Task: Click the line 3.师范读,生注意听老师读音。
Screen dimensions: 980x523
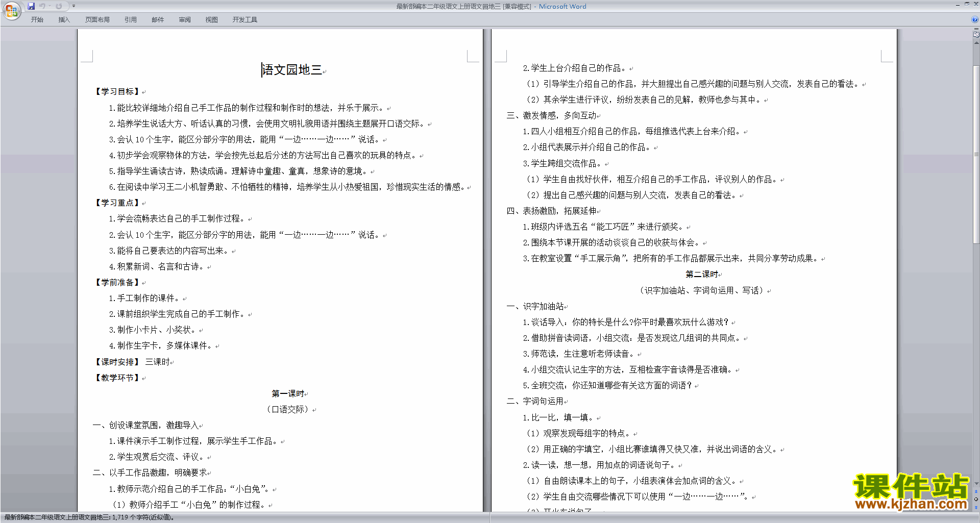Action: (579, 354)
